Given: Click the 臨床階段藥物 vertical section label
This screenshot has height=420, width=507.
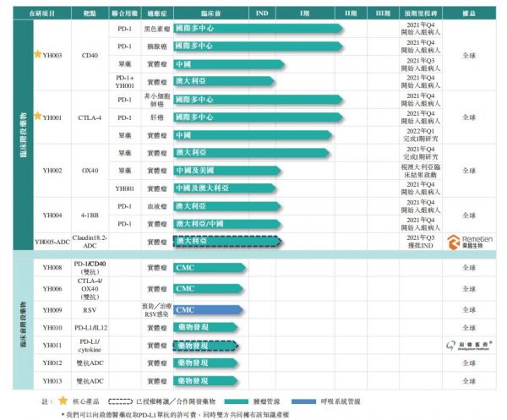Looking at the screenshot, I should click(x=24, y=135).
